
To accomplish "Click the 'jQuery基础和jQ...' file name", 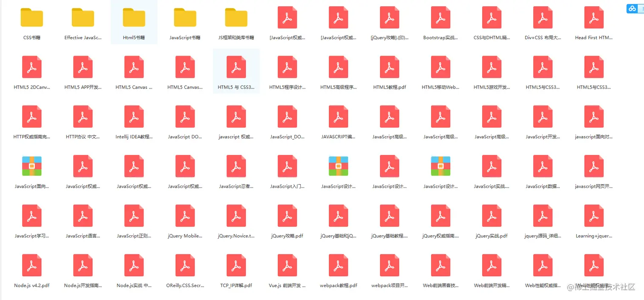I will tap(339, 236).
